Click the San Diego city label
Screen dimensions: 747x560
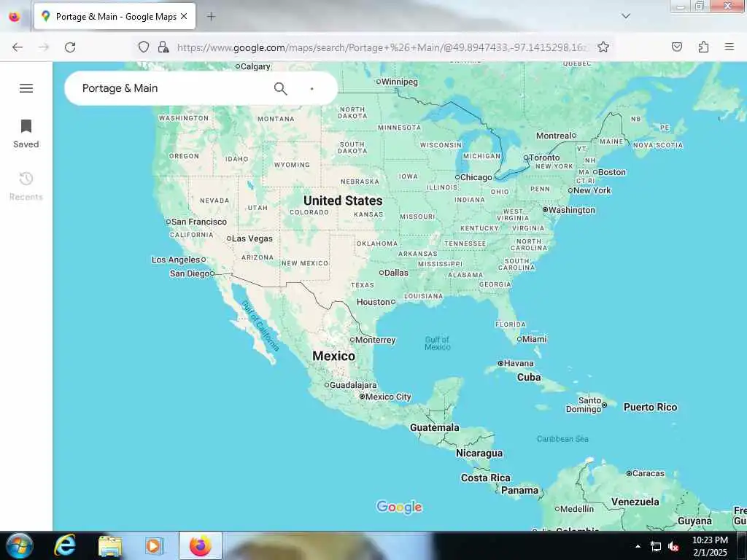(x=190, y=273)
